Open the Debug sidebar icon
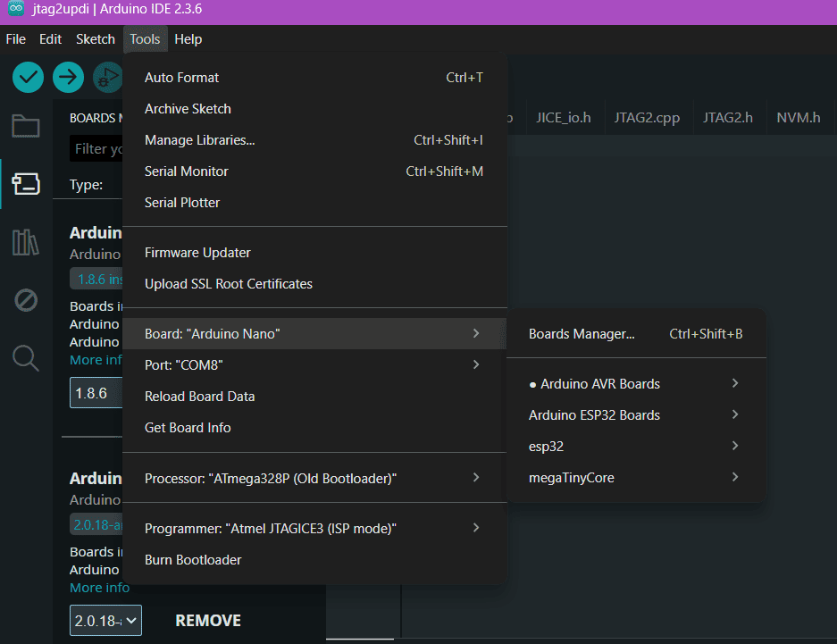 26,300
